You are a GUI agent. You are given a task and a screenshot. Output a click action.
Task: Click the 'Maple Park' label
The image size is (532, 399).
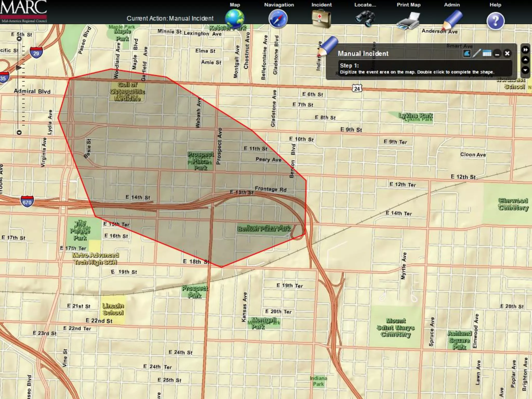122,35
